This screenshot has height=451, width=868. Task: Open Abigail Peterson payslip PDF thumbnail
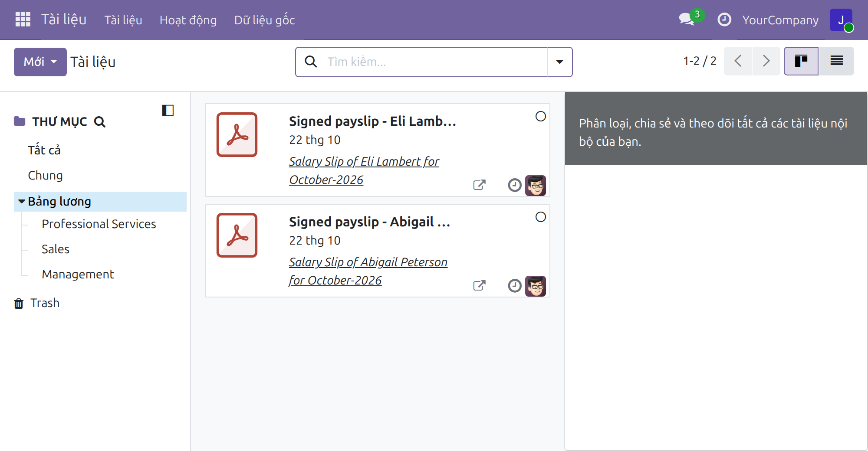click(x=237, y=235)
